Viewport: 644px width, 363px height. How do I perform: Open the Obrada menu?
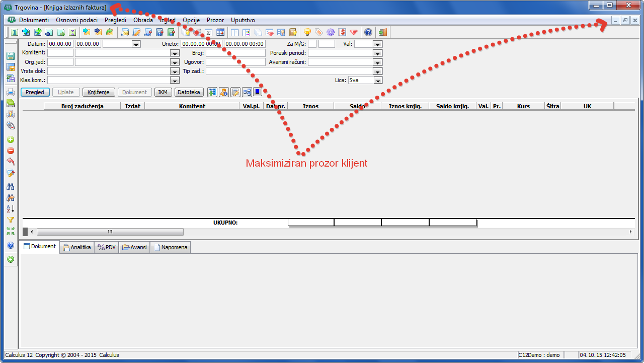click(143, 20)
